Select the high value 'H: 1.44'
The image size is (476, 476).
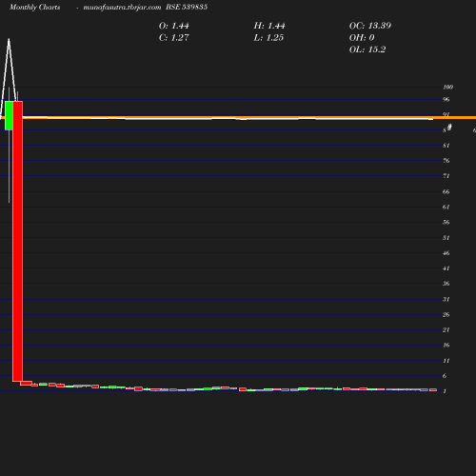[269, 26]
